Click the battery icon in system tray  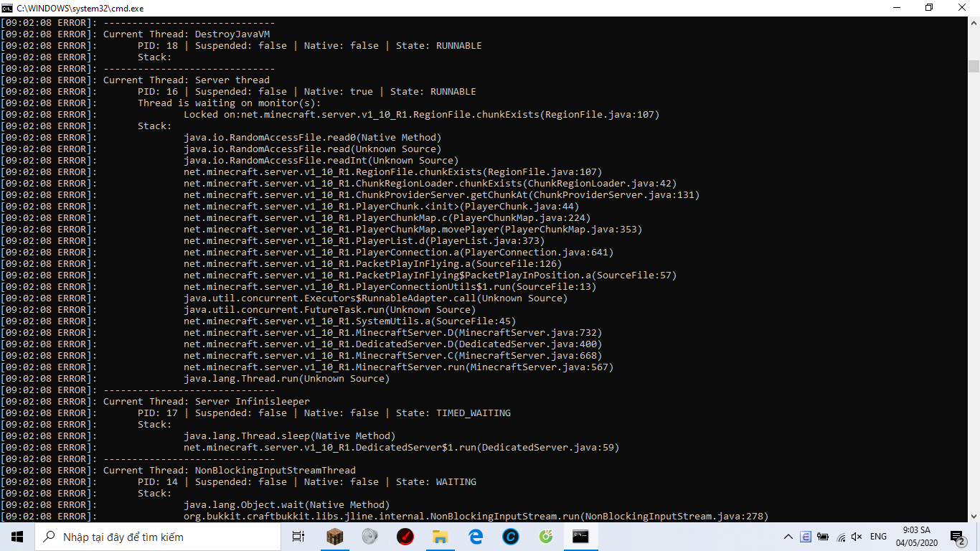[823, 537]
